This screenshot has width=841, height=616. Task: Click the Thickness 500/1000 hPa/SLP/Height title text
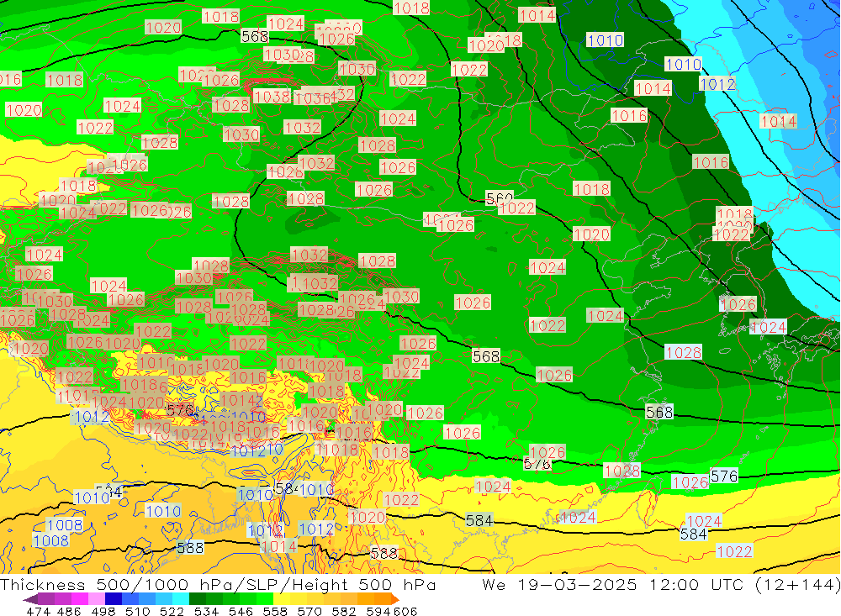(218, 584)
